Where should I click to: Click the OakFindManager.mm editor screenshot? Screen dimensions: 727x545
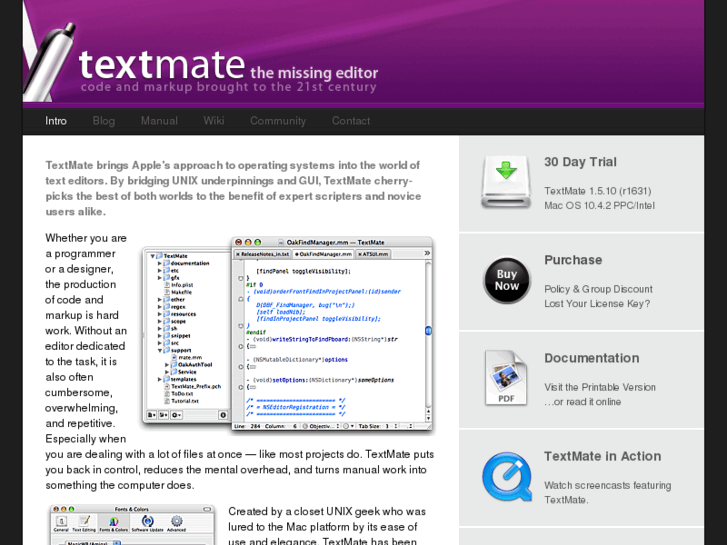point(288,336)
